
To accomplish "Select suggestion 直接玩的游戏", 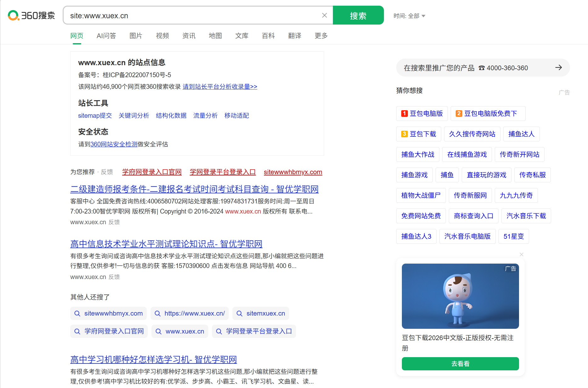I will pyautogui.click(x=487, y=175).
